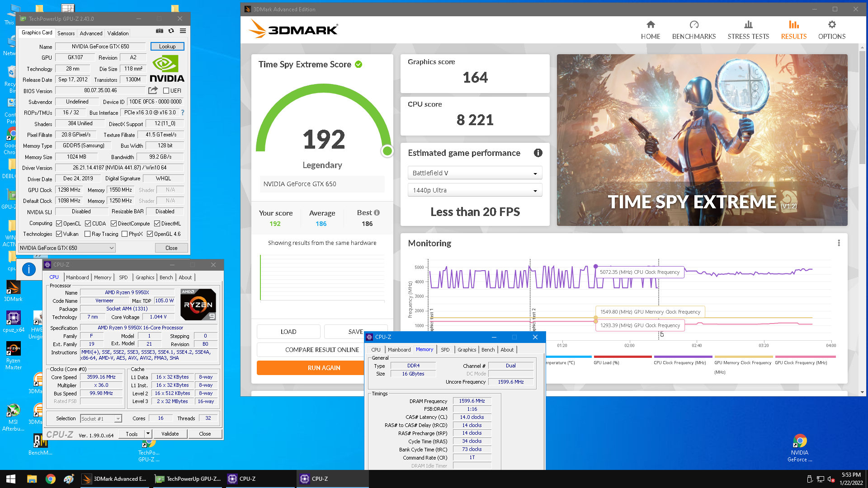Image resolution: width=868 pixels, height=488 pixels.
Task: Toggle the Ray Tracing checkbox
Action: tap(87, 234)
